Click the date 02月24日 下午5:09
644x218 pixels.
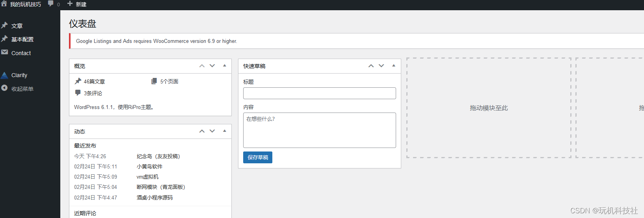coord(95,177)
